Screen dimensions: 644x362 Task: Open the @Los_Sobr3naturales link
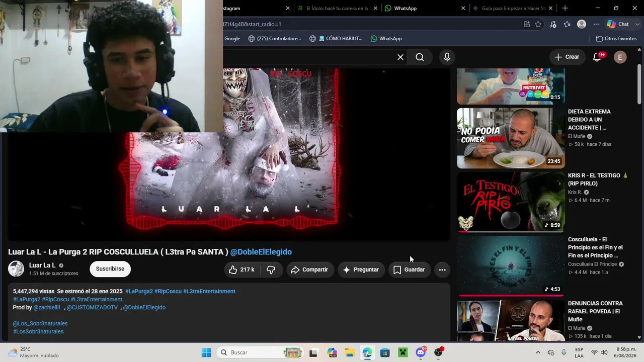40,323
